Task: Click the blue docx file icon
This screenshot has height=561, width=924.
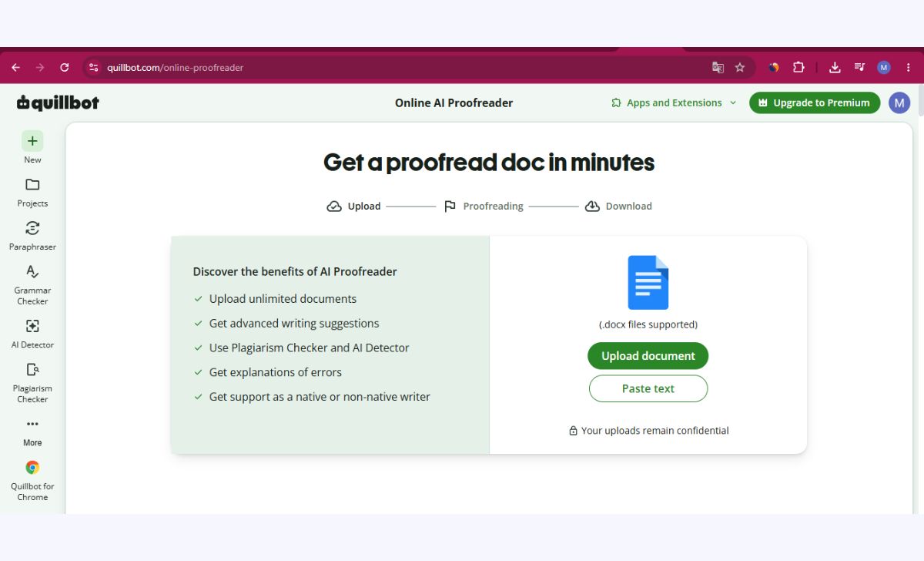Action: (648, 283)
